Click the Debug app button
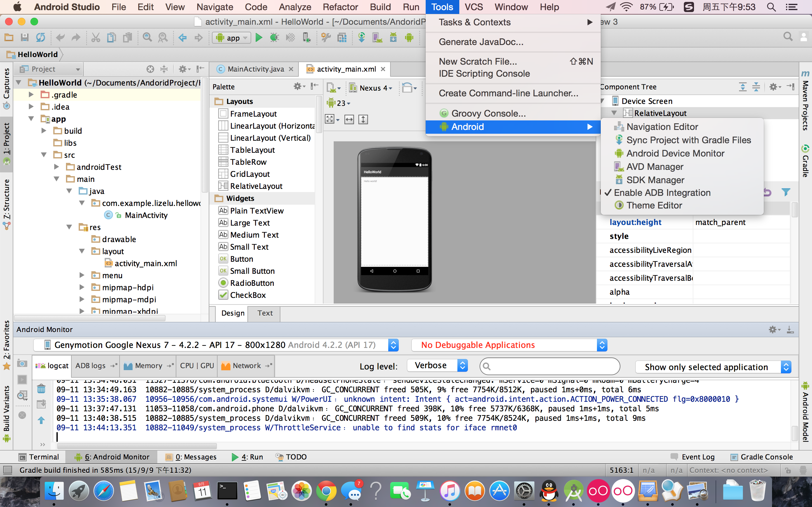812x507 pixels. [274, 37]
